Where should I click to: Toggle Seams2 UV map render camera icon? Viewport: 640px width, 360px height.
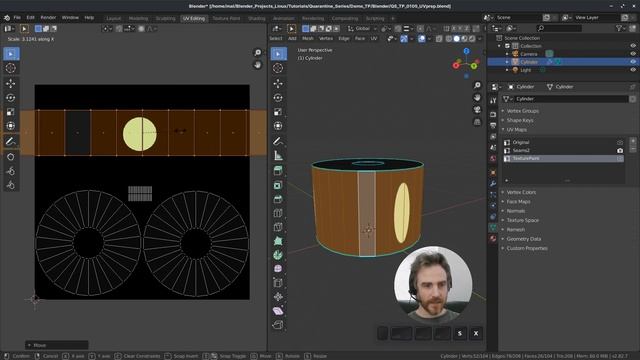point(620,151)
